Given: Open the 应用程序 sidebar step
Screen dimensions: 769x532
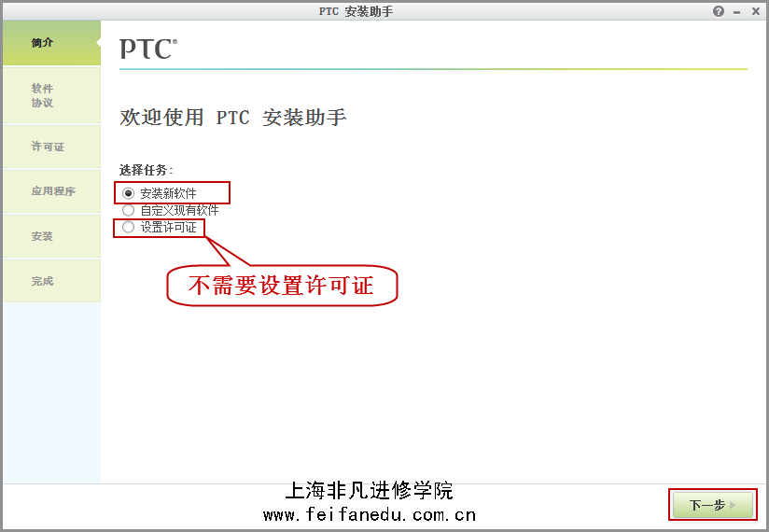Looking at the screenshot, I should pyautogui.click(x=51, y=191).
